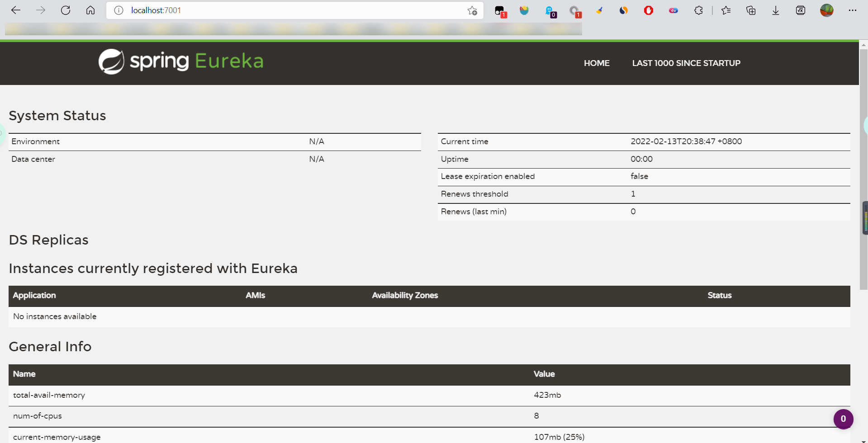Go to the browser home page
The width and height of the screenshot is (868, 443).
coord(90,10)
